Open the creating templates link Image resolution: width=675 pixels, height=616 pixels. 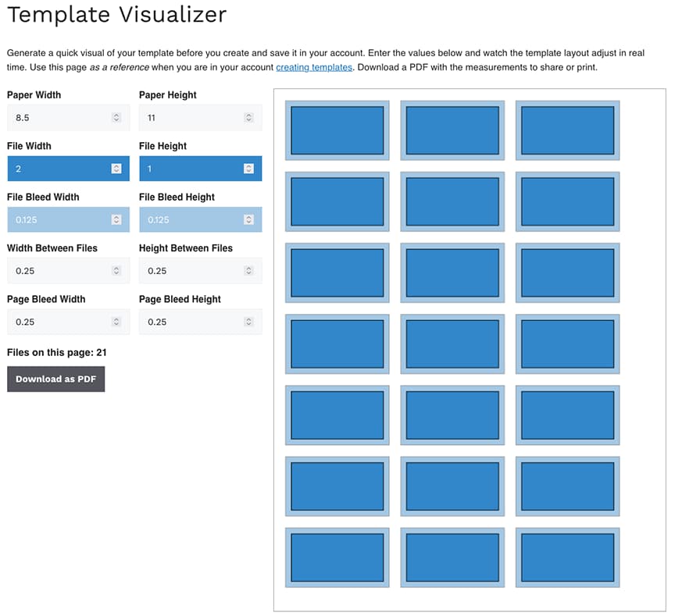(316, 67)
